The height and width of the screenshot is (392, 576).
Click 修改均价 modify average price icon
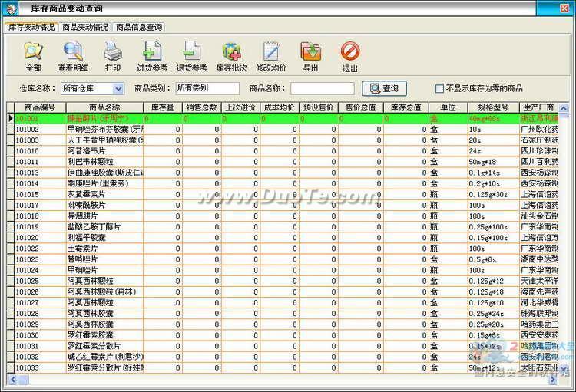point(271,52)
